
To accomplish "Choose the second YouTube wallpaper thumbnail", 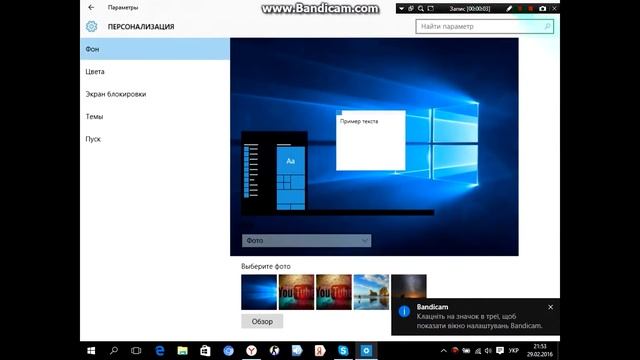I will coord(334,292).
